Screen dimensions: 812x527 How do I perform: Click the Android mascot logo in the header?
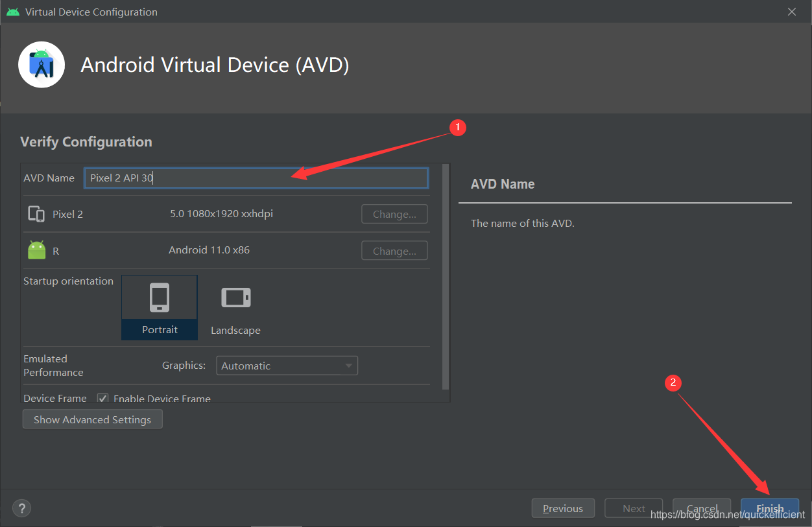coord(41,64)
